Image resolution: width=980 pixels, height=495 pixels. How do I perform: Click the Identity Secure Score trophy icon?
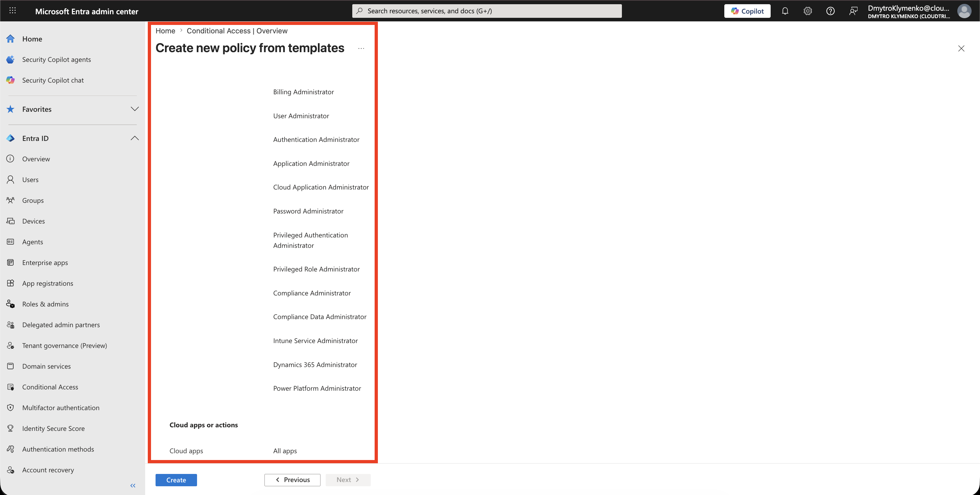tap(10, 429)
